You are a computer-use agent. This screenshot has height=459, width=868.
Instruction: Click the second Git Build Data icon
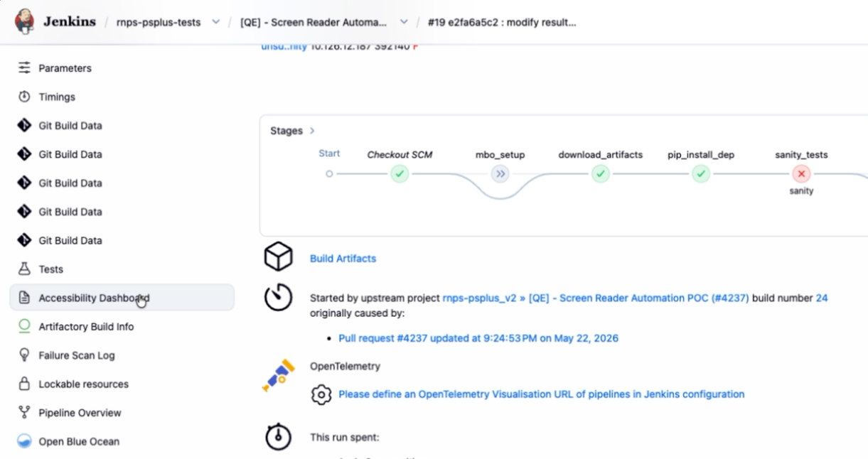24,153
